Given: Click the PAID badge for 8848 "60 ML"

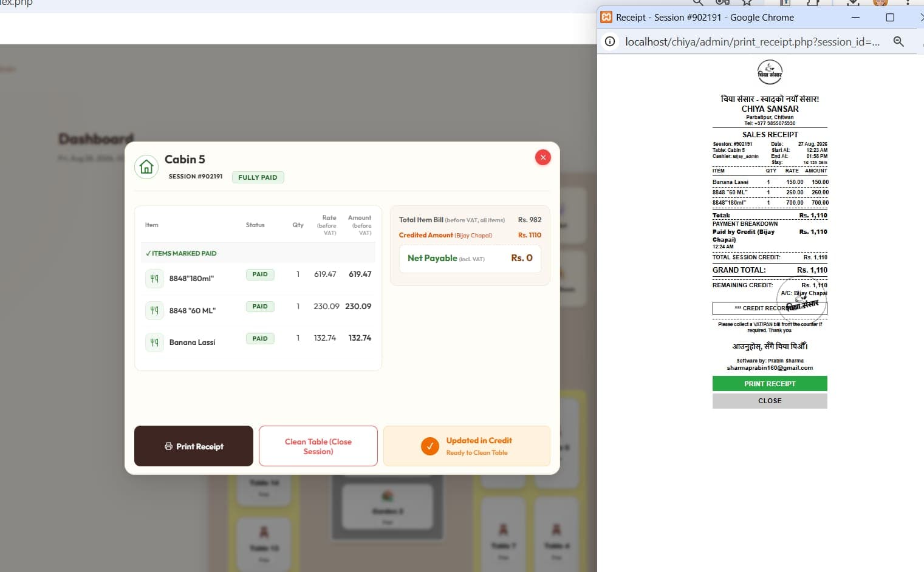Looking at the screenshot, I should [260, 307].
